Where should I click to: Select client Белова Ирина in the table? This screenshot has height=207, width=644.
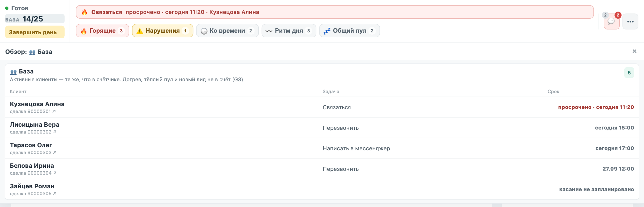(x=32, y=166)
